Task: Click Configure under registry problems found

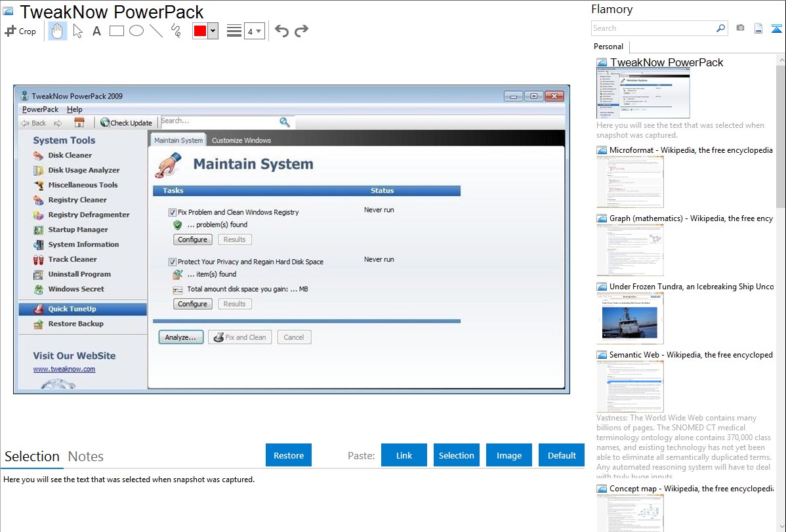Action: click(x=192, y=239)
